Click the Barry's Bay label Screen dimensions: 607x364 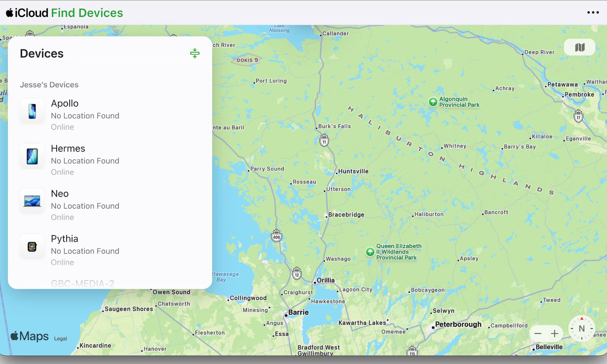coord(520,147)
